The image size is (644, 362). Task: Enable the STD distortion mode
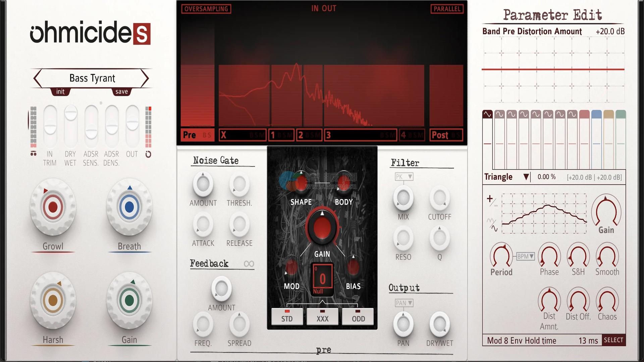point(287,316)
